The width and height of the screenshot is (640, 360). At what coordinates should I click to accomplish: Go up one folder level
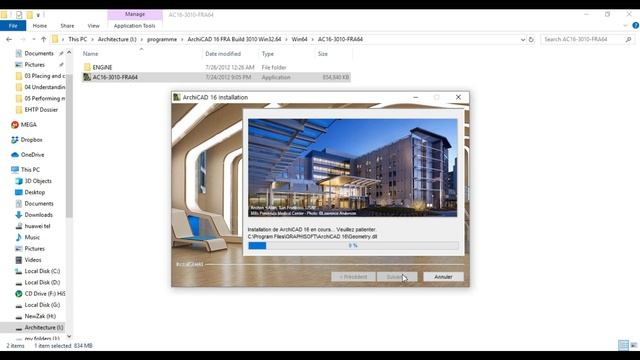(x=44, y=40)
